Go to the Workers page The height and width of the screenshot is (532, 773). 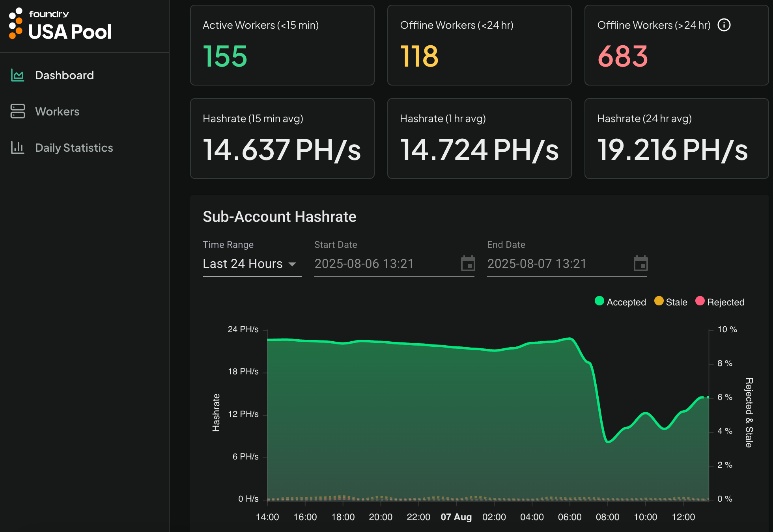pos(57,112)
